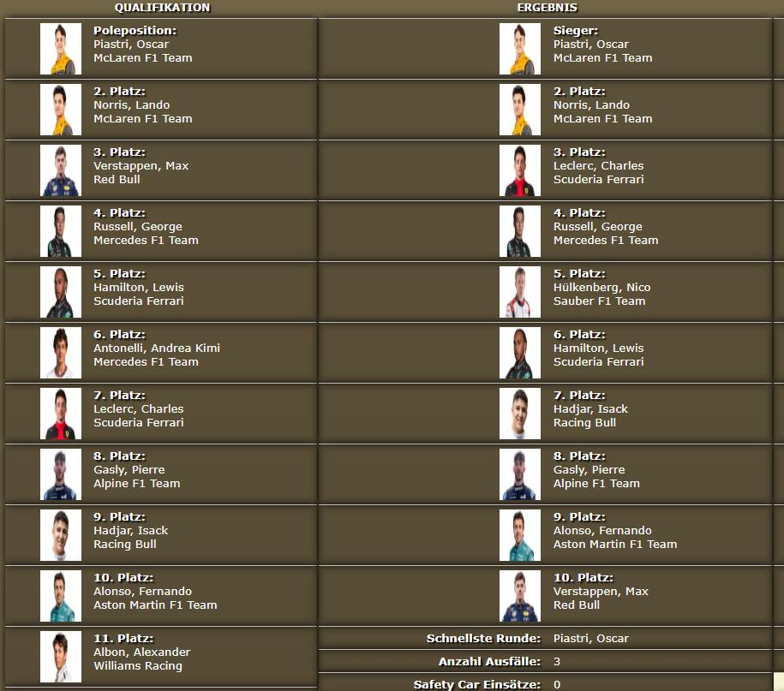Click 'Antonelli, Andrea Kimi' name

coord(157,348)
